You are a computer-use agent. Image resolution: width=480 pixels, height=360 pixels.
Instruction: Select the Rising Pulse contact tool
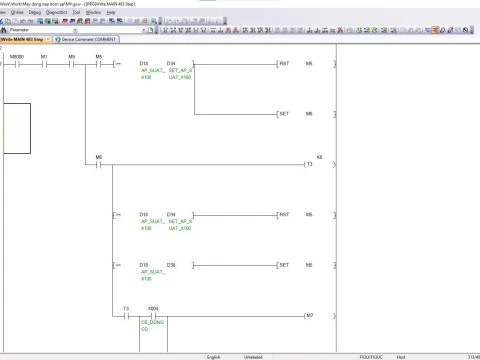click(x=245, y=30)
